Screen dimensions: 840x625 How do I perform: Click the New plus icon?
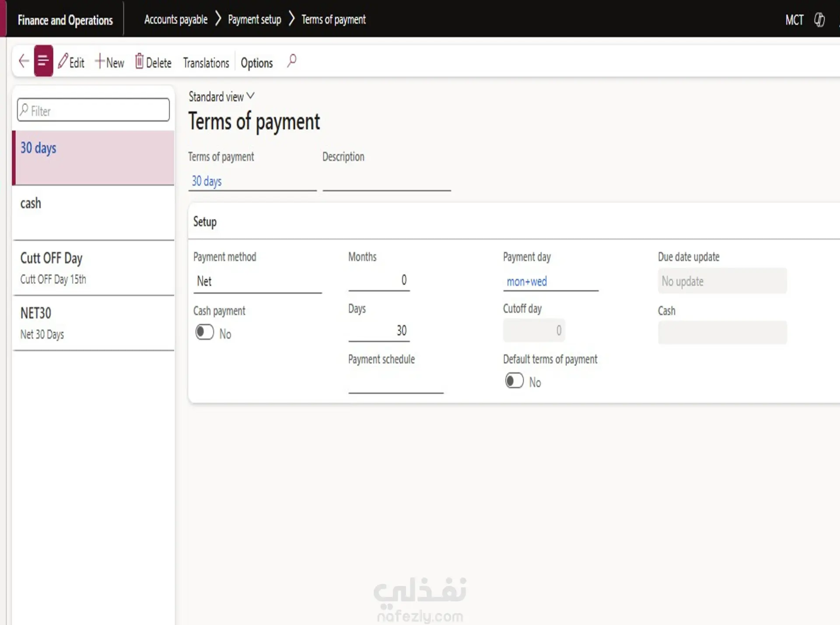(100, 61)
